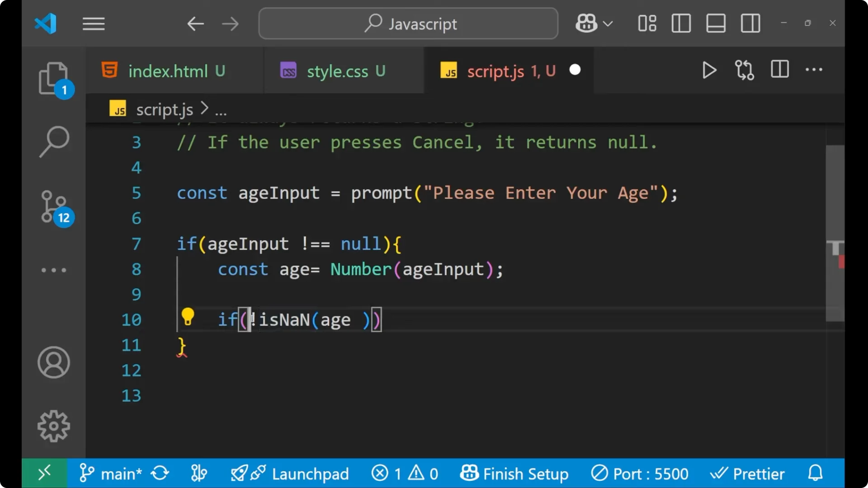
Task: Open GitHub Copilot from the title bar
Action: coord(585,23)
